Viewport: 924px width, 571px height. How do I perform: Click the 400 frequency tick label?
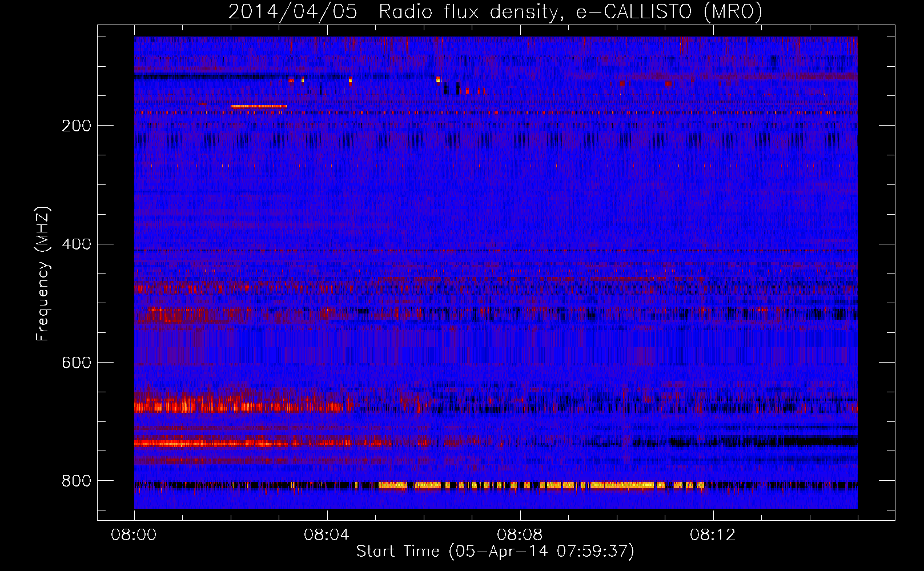(x=76, y=244)
